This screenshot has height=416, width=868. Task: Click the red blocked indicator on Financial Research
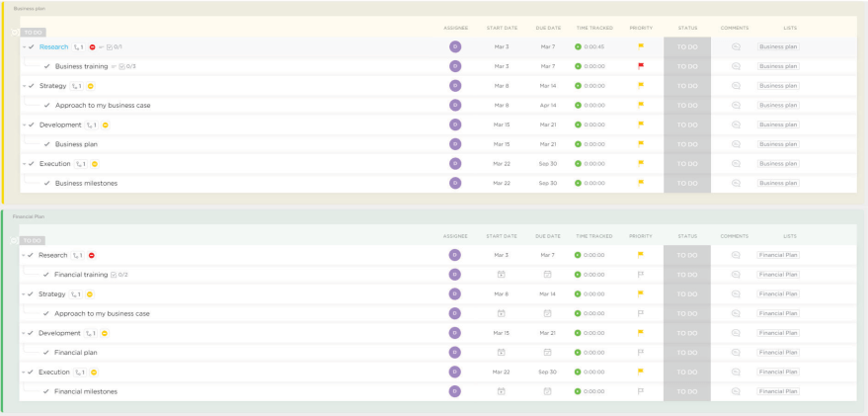point(92,255)
